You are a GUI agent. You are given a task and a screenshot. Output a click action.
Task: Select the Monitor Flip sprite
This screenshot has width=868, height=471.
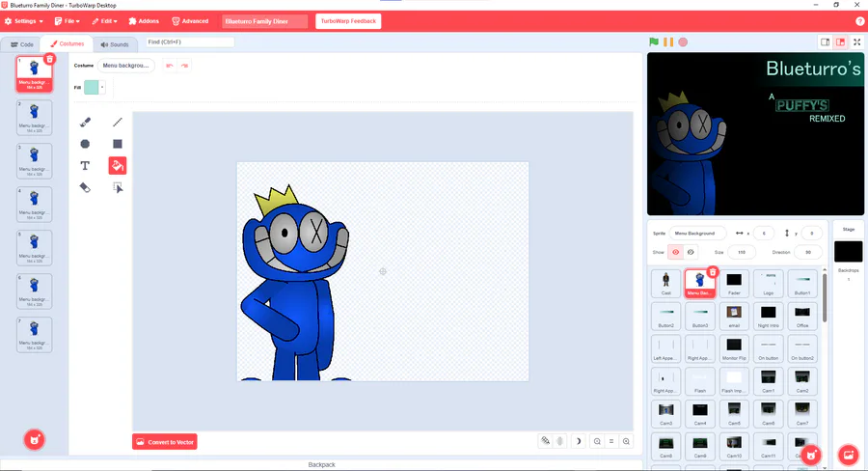click(x=734, y=349)
